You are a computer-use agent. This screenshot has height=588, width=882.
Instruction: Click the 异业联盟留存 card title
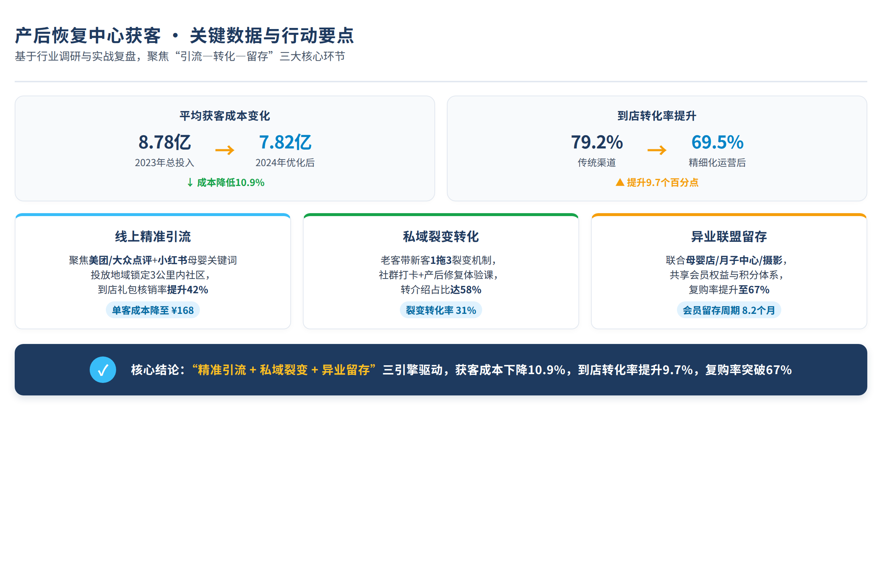pos(729,237)
